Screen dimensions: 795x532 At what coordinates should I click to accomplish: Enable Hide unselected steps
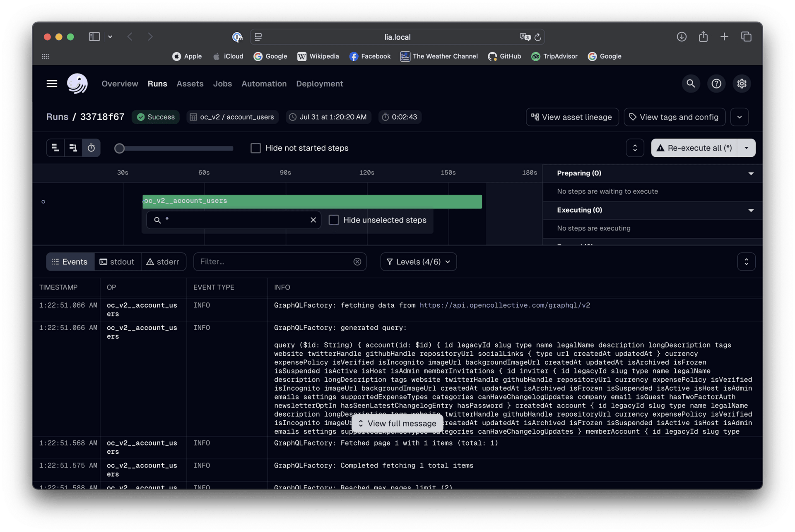coord(333,220)
